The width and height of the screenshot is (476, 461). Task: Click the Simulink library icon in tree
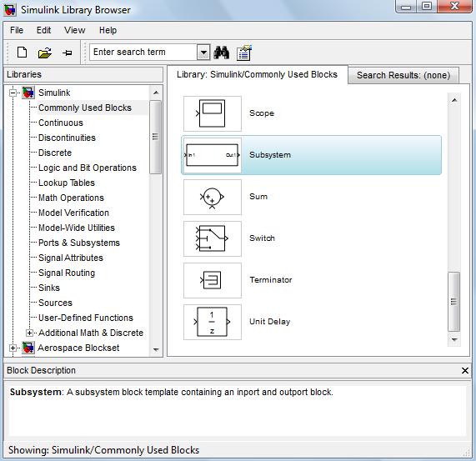(x=28, y=93)
